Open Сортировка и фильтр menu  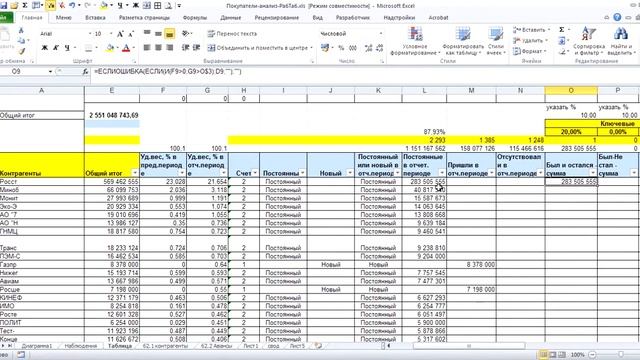[x=589, y=41]
